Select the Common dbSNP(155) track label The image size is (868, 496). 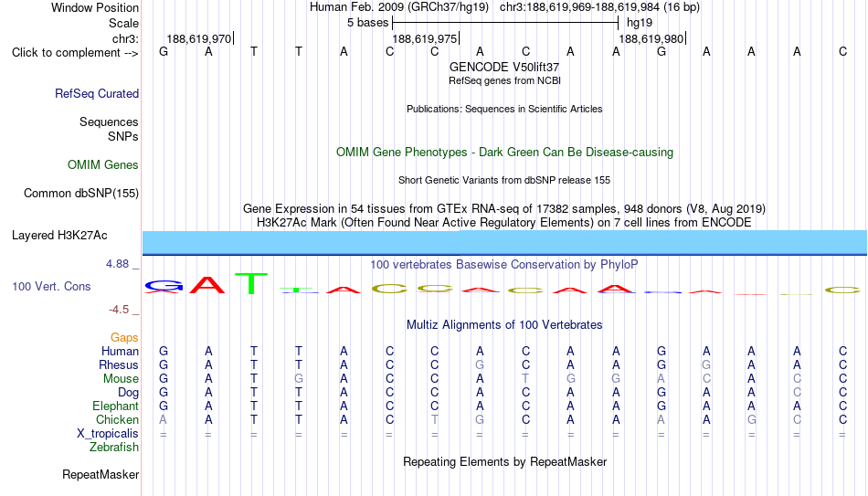(x=81, y=194)
